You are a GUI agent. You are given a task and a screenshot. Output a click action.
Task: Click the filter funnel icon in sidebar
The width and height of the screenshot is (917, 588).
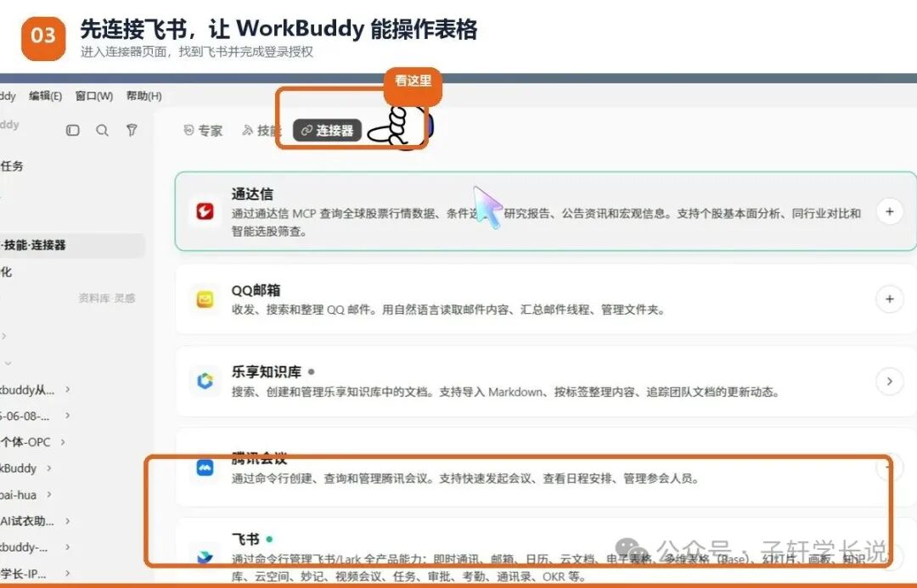(x=132, y=131)
